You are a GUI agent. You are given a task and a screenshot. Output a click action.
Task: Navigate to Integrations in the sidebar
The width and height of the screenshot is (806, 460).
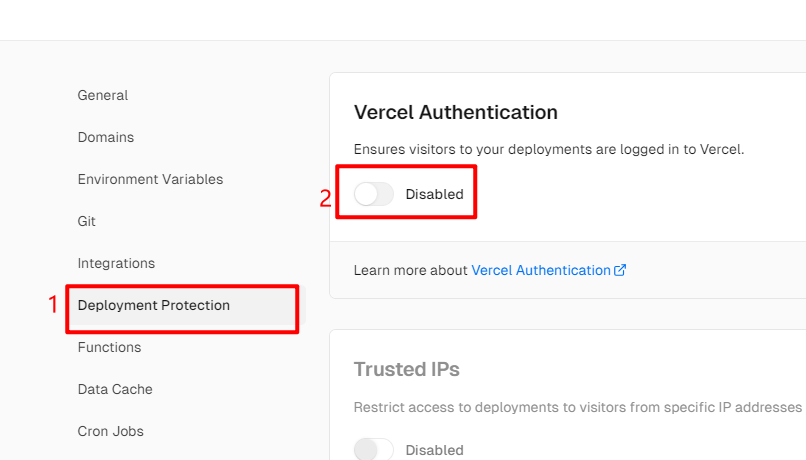tap(116, 264)
